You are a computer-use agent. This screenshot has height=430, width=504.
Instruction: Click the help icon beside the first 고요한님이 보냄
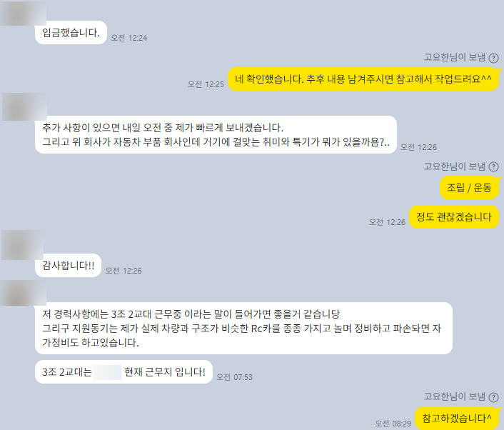493,58
